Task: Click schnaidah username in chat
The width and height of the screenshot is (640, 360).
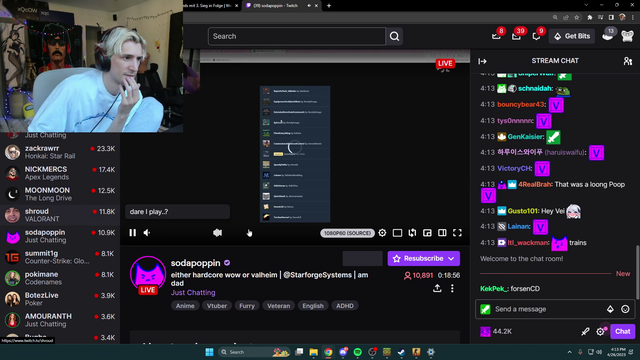Action: [x=535, y=89]
